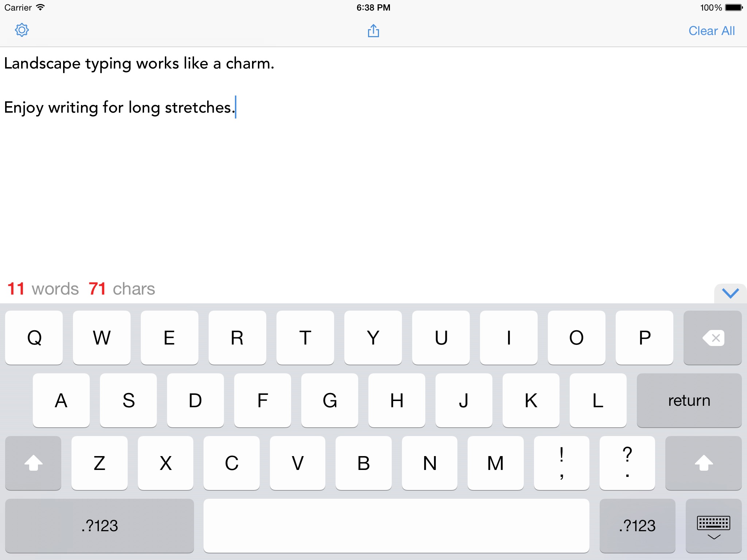This screenshot has width=747, height=560.
Task: Open settings with the gear icon
Action: click(22, 30)
